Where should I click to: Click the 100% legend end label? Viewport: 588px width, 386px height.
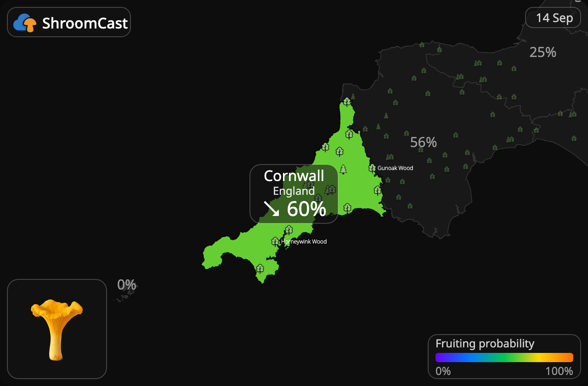pyautogui.click(x=559, y=371)
